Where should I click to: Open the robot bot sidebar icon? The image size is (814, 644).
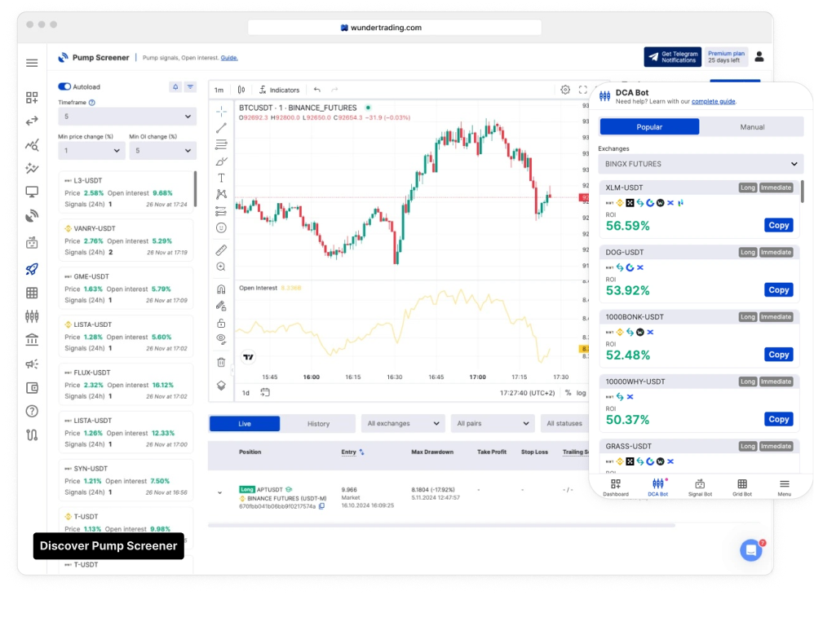(x=32, y=242)
